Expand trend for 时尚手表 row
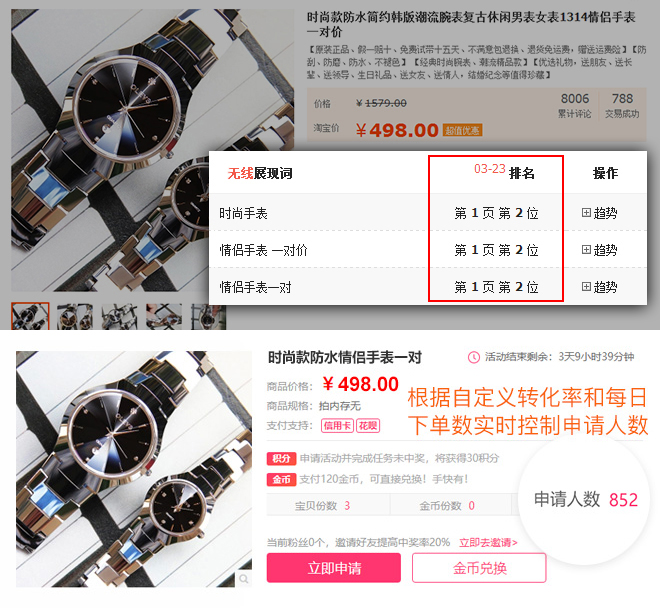660x608 pixels. 599,213
